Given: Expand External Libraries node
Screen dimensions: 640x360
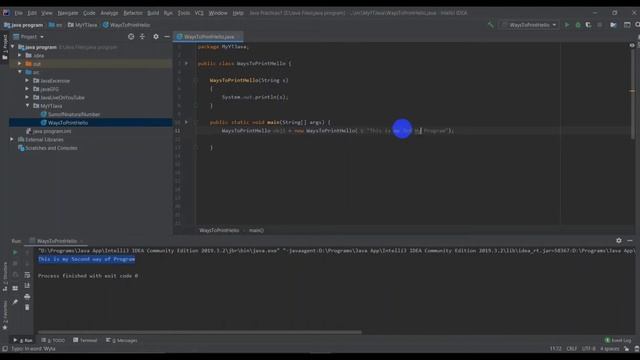Looking at the screenshot, I should coord(12,139).
